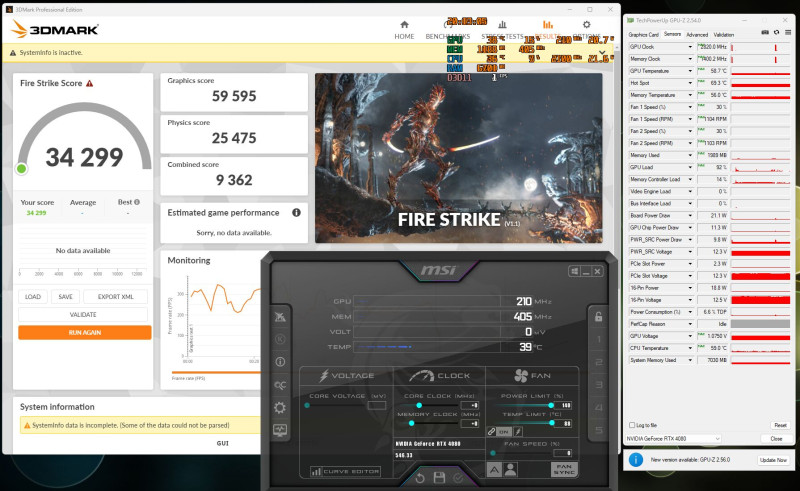The height and width of the screenshot is (491, 800).
Task: Click the Power Limit slider handle
Action: pos(551,405)
